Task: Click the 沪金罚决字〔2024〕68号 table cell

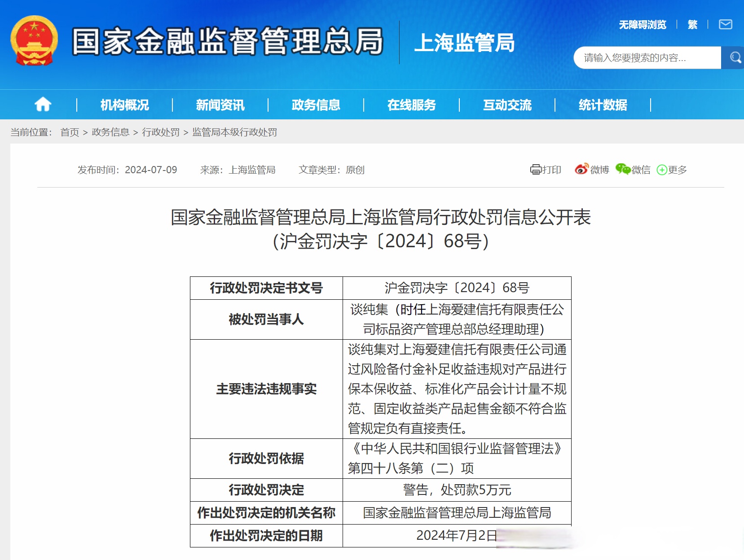Action: point(457,288)
